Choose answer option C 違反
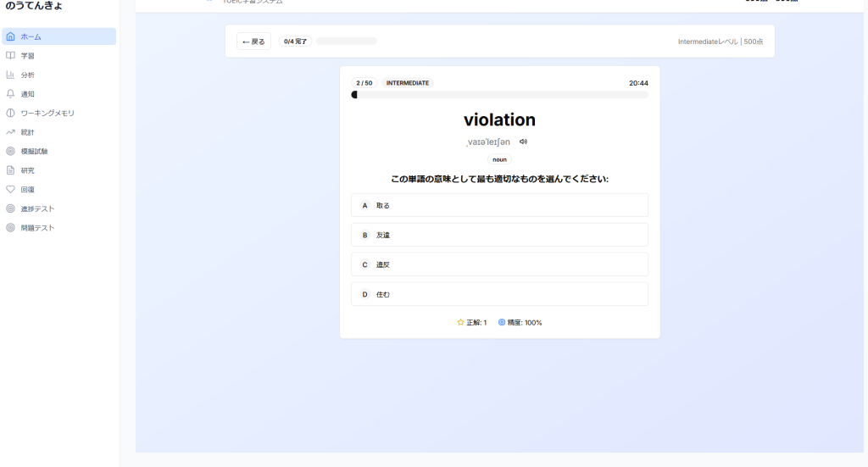The image size is (868, 467). pos(499,264)
